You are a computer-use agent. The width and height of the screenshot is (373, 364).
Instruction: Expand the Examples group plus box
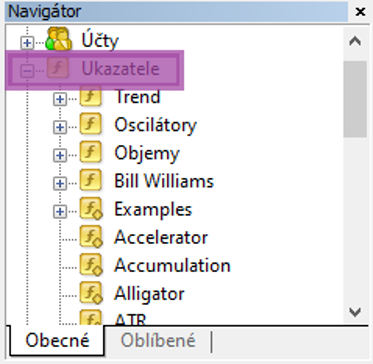point(60,211)
